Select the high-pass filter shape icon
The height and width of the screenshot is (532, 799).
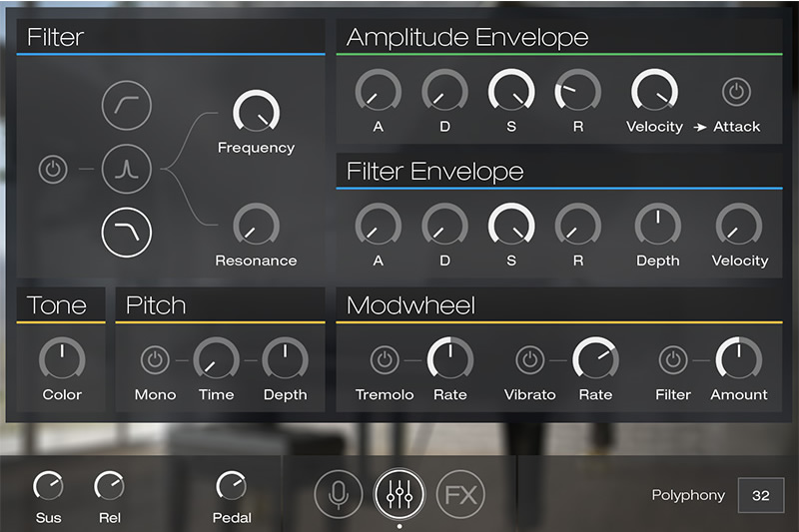click(127, 106)
